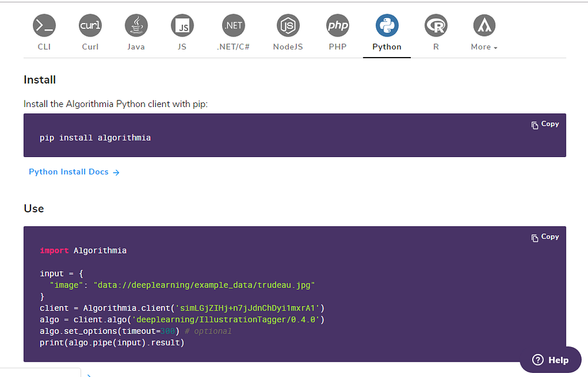
Task: Click the More languages icon
Action: [484, 25]
